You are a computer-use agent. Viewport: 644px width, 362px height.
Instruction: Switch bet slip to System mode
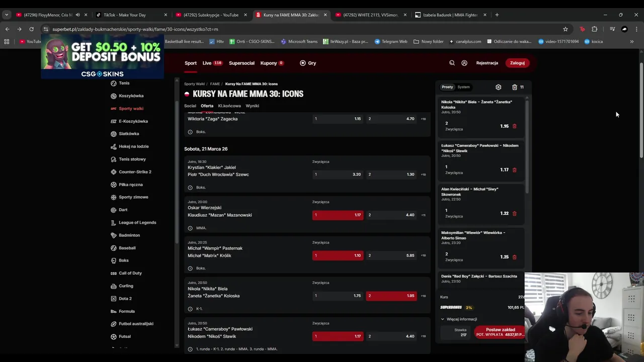coord(463,87)
